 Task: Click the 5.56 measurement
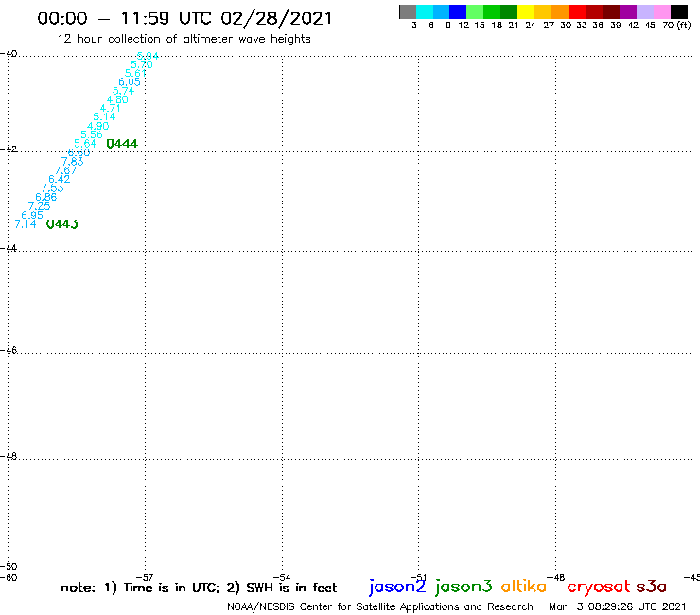92,134
